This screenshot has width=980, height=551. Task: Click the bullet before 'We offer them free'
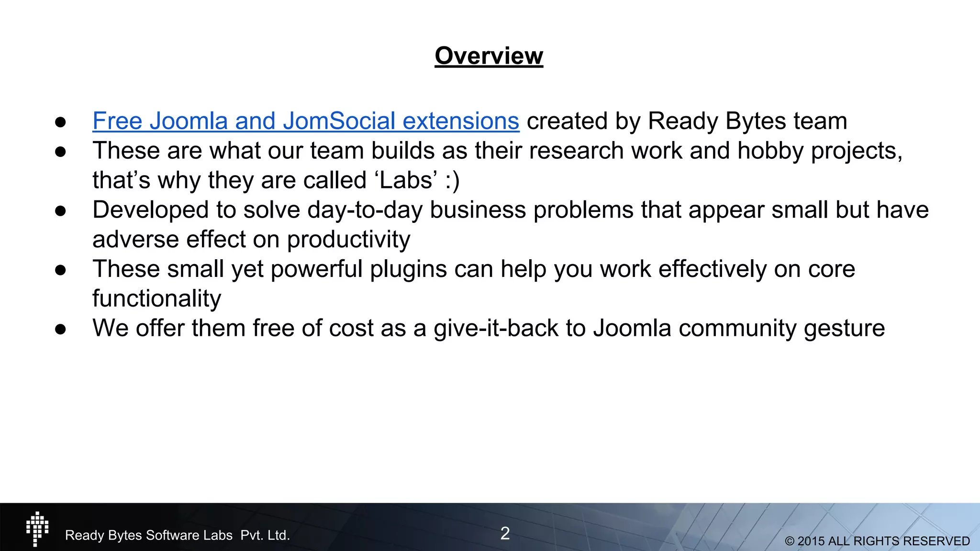click(x=60, y=329)
